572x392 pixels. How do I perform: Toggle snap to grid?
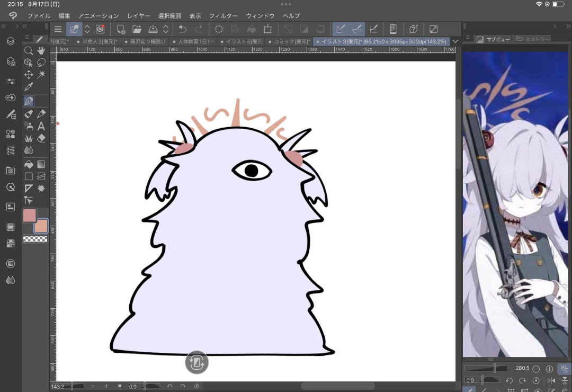(x=373, y=29)
